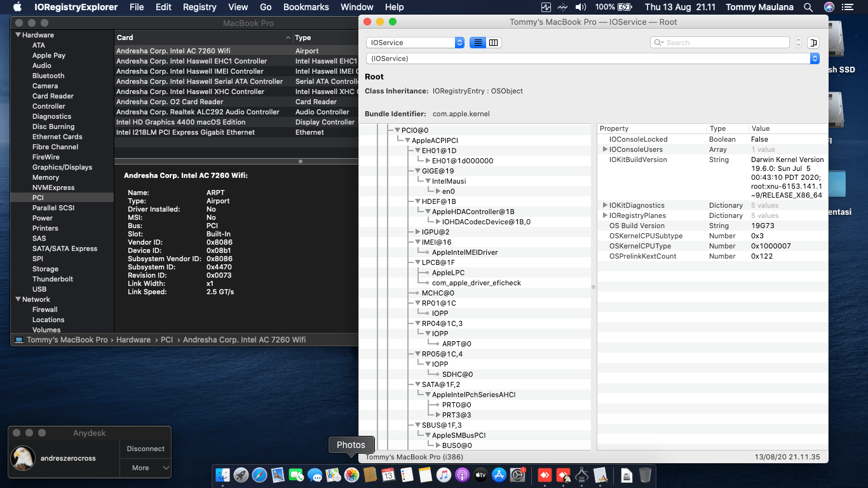
Task: Open Launchpad from the dock
Action: point(241,475)
